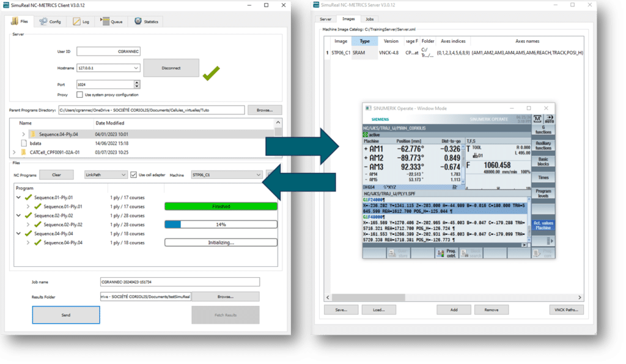Browse for the Results Folder
The image size is (626, 364).
[x=225, y=297]
